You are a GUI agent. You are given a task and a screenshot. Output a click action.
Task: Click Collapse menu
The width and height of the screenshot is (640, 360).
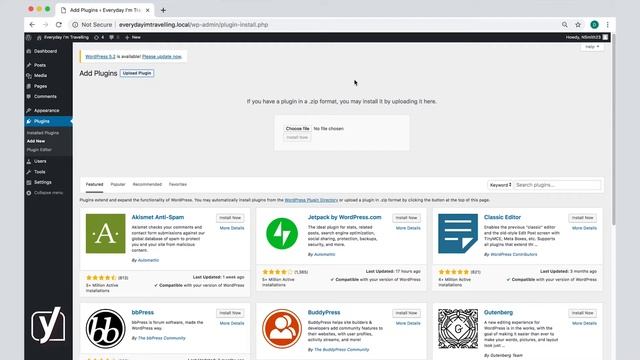(48, 193)
